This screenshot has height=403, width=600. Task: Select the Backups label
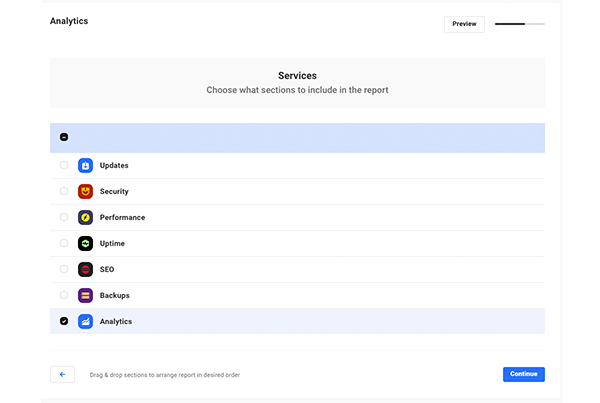pyautogui.click(x=114, y=295)
